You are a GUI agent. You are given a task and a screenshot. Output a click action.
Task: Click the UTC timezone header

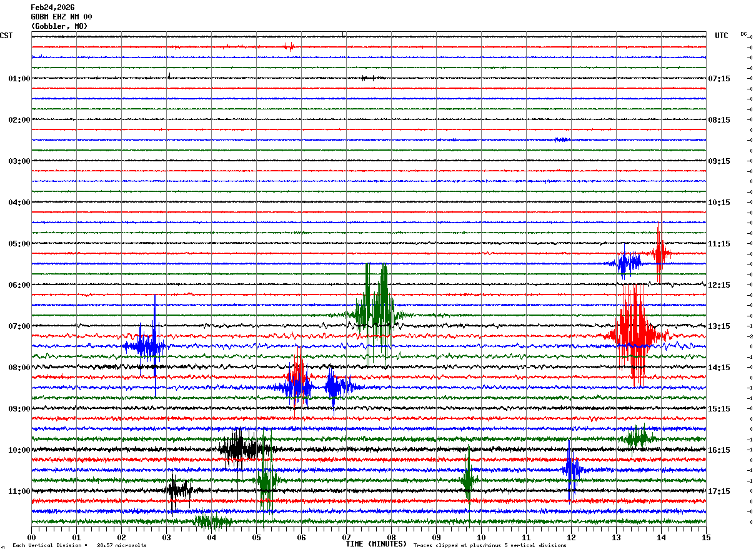pos(722,36)
